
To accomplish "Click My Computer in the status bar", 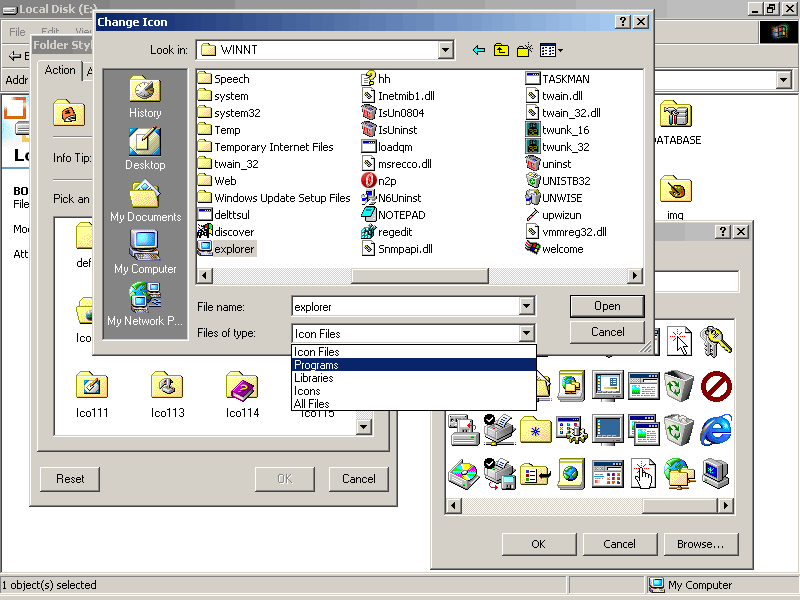I will point(691,585).
